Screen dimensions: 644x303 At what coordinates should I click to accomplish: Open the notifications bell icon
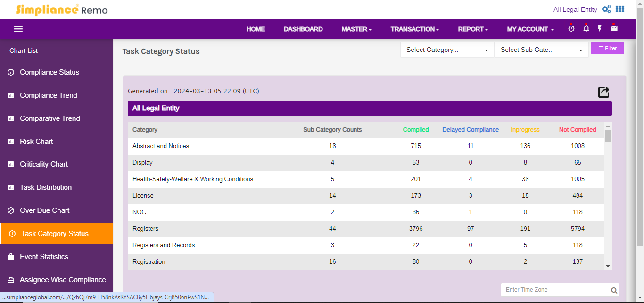point(586,28)
